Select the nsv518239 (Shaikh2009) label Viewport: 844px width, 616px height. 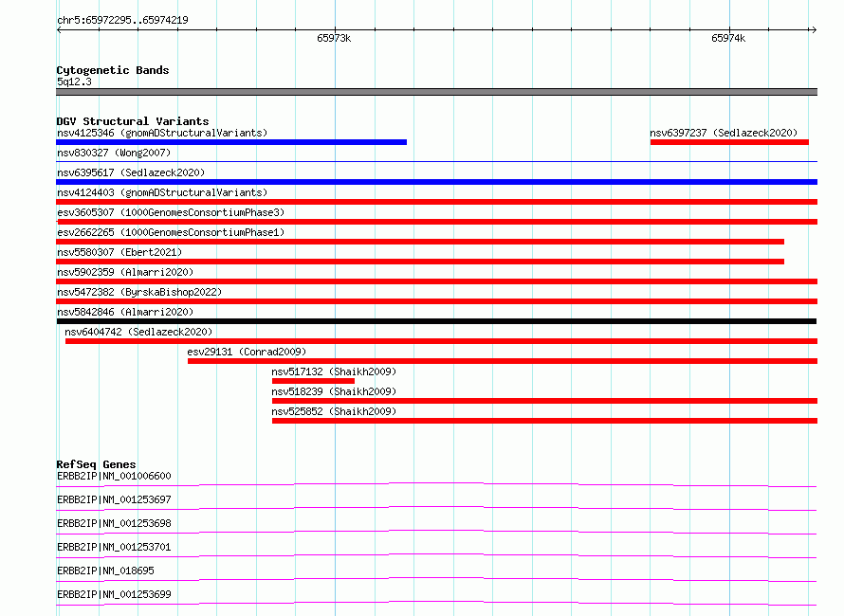click(334, 391)
